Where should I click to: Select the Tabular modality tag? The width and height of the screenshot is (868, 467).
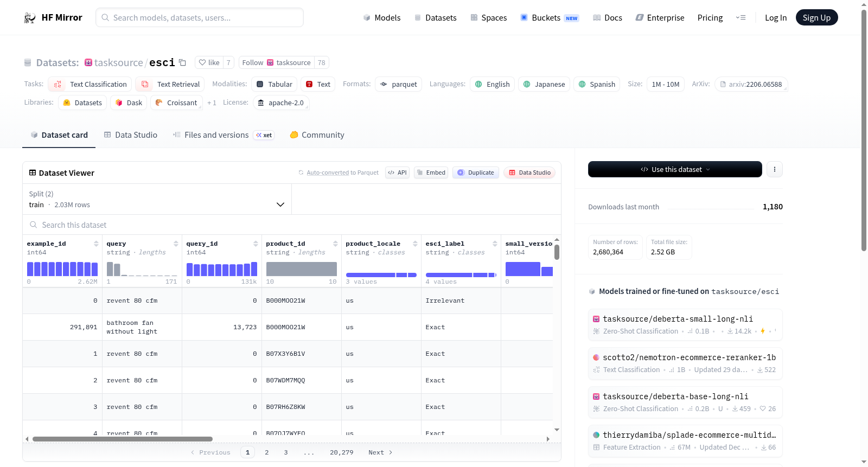point(275,84)
